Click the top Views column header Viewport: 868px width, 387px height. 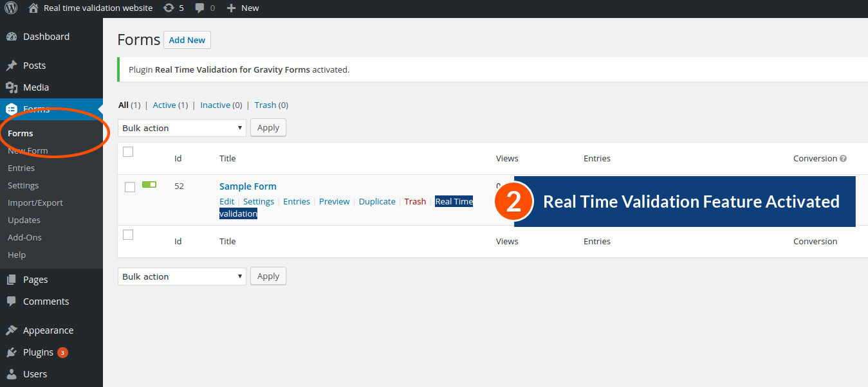pyautogui.click(x=507, y=158)
